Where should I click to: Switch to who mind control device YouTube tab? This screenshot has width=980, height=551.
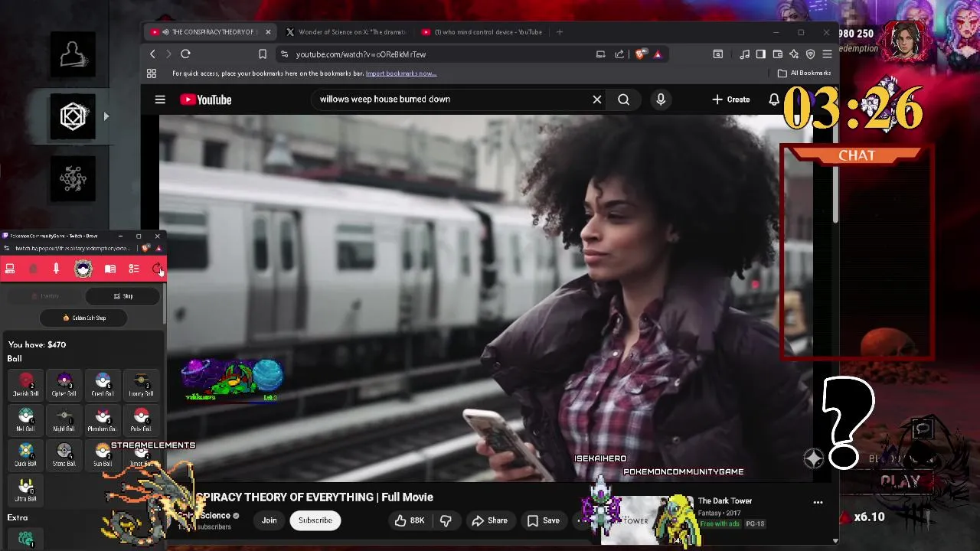pyautogui.click(x=481, y=32)
